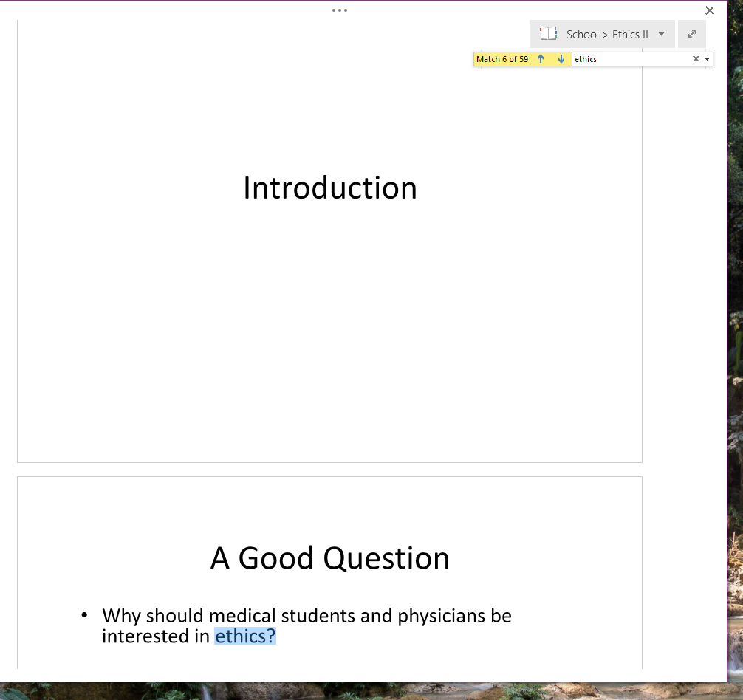Go to previous search match arrow
Screen dimensions: 743x700
click(x=541, y=59)
